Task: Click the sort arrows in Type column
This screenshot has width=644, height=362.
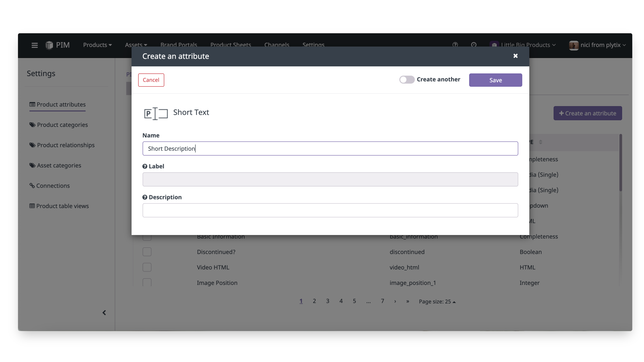Action: tap(540, 142)
